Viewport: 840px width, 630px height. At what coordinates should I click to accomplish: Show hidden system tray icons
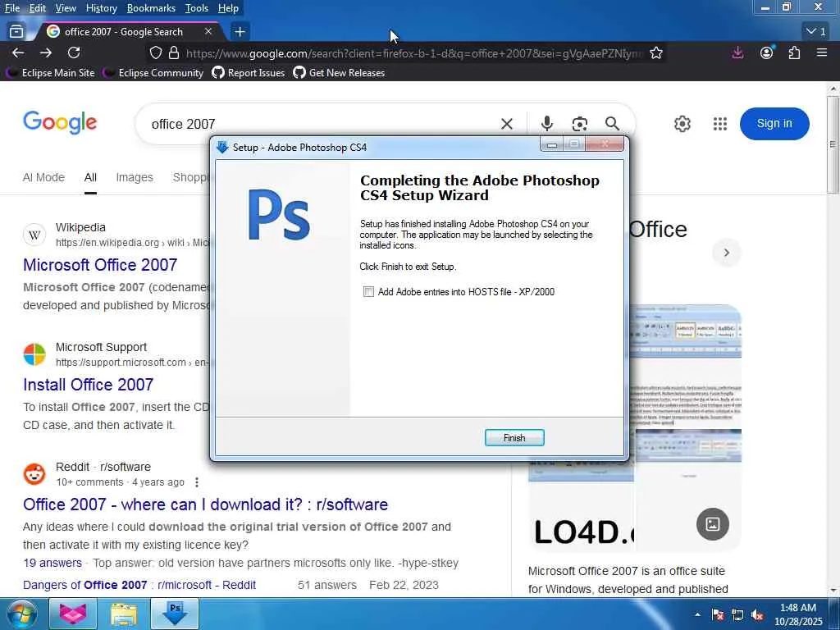pyautogui.click(x=697, y=614)
